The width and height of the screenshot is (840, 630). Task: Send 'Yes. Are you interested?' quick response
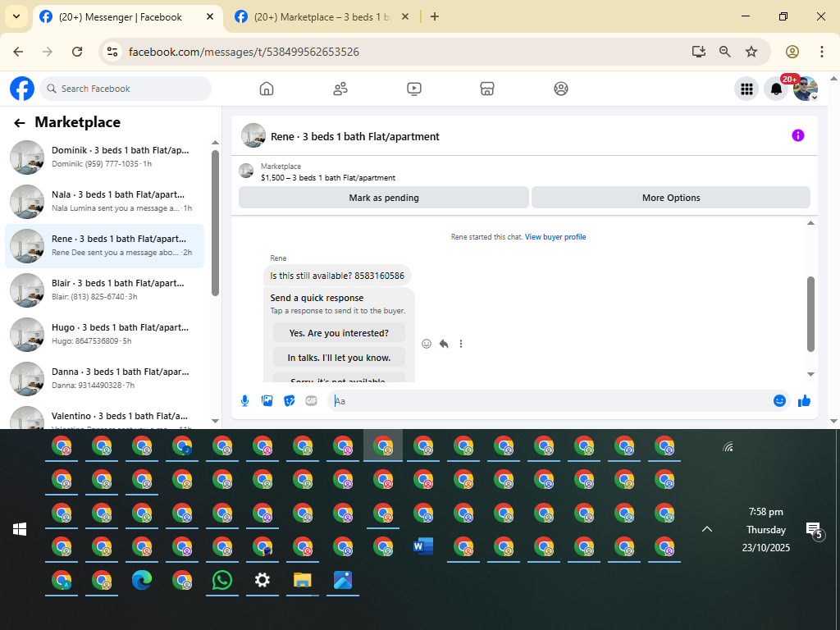339,333
